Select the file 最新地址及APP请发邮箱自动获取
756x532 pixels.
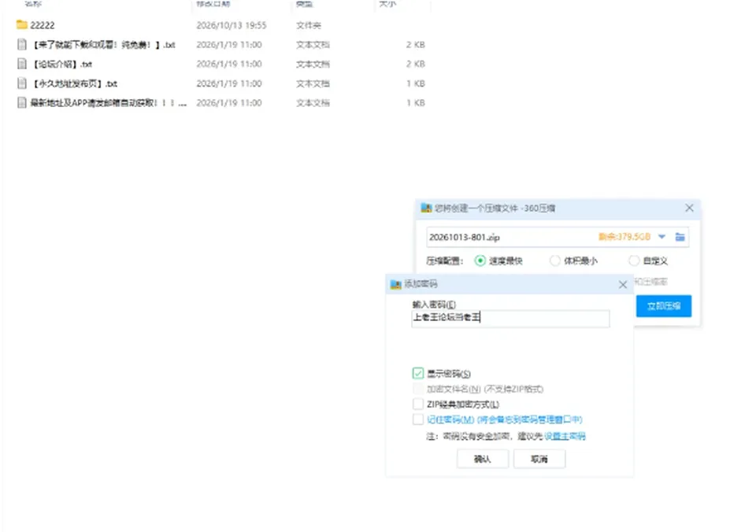coord(109,102)
